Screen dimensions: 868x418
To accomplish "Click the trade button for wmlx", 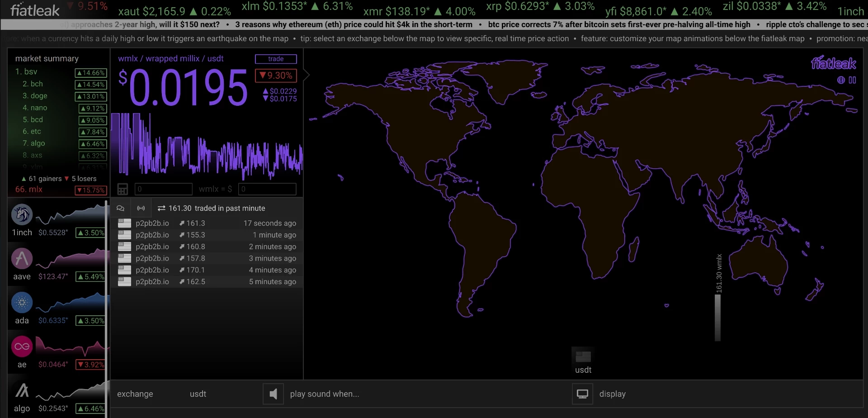I will point(276,59).
